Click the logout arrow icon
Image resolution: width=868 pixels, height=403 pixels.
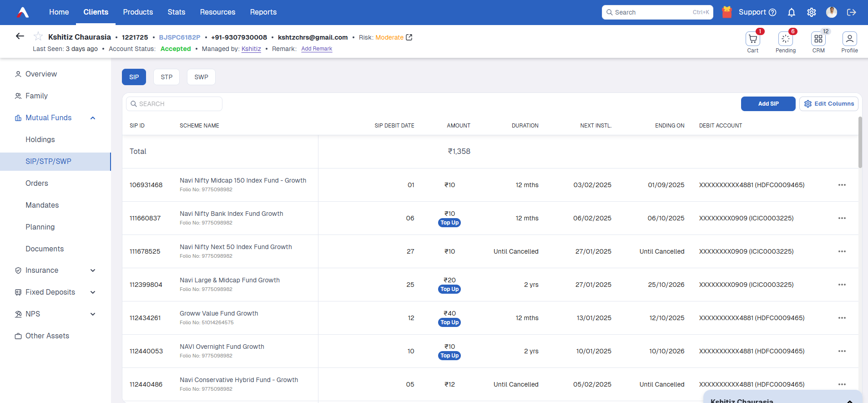[852, 12]
